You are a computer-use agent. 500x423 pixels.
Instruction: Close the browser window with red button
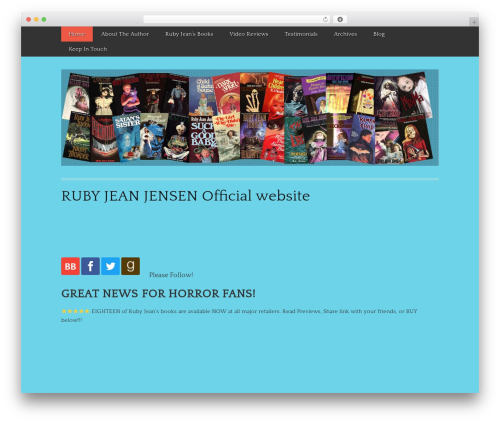29,19
